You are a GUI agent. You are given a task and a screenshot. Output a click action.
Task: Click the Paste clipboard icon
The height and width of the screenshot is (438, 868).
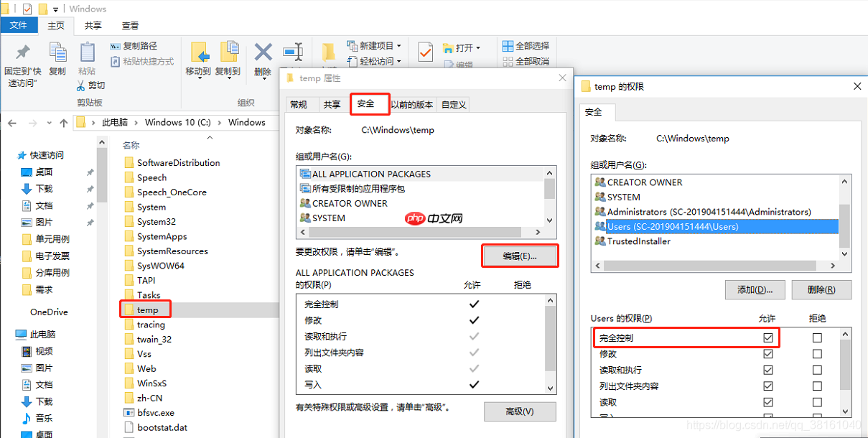pyautogui.click(x=87, y=52)
